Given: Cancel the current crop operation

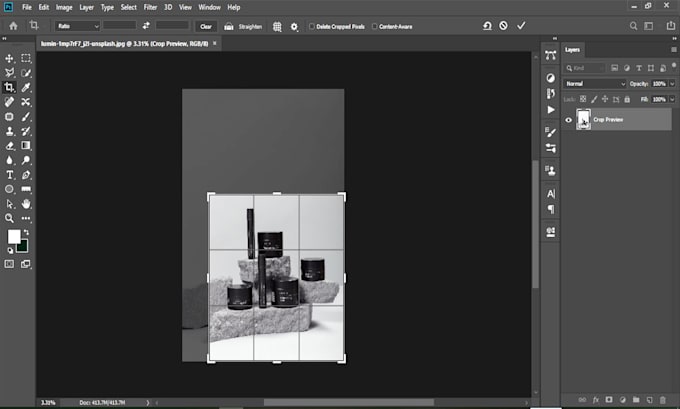Looking at the screenshot, I should [x=504, y=26].
